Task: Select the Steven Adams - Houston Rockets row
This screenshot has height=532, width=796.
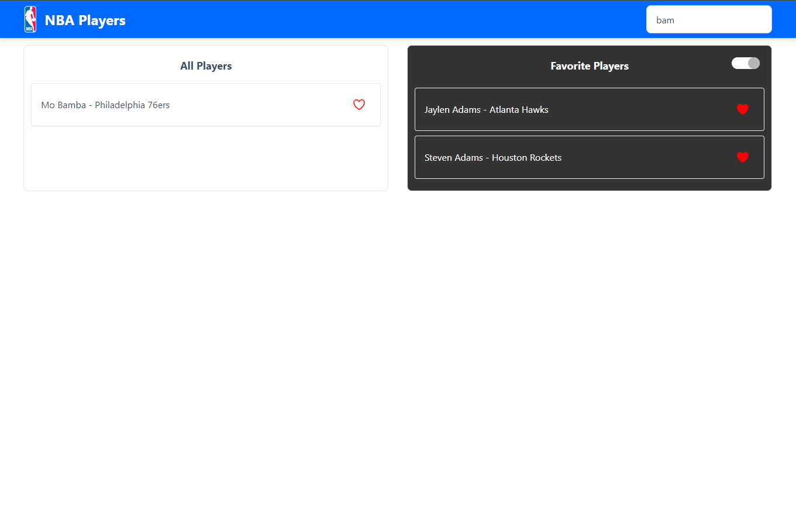Action: 590,157
